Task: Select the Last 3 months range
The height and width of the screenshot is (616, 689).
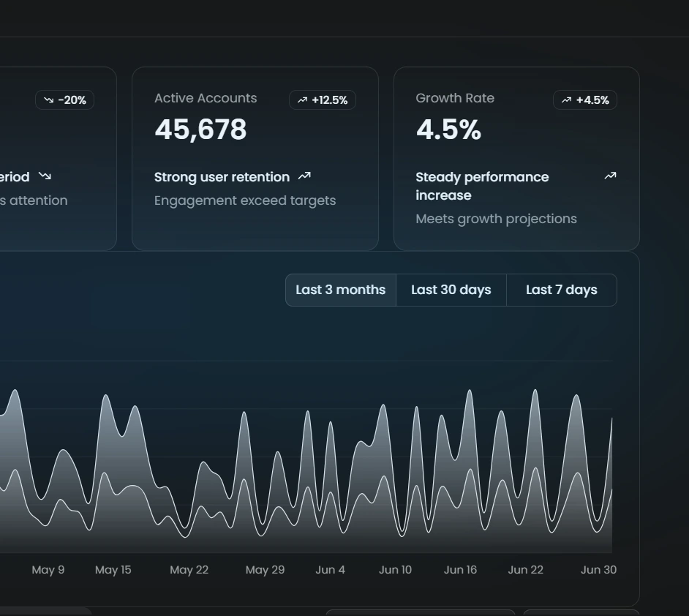Action: pyautogui.click(x=340, y=290)
